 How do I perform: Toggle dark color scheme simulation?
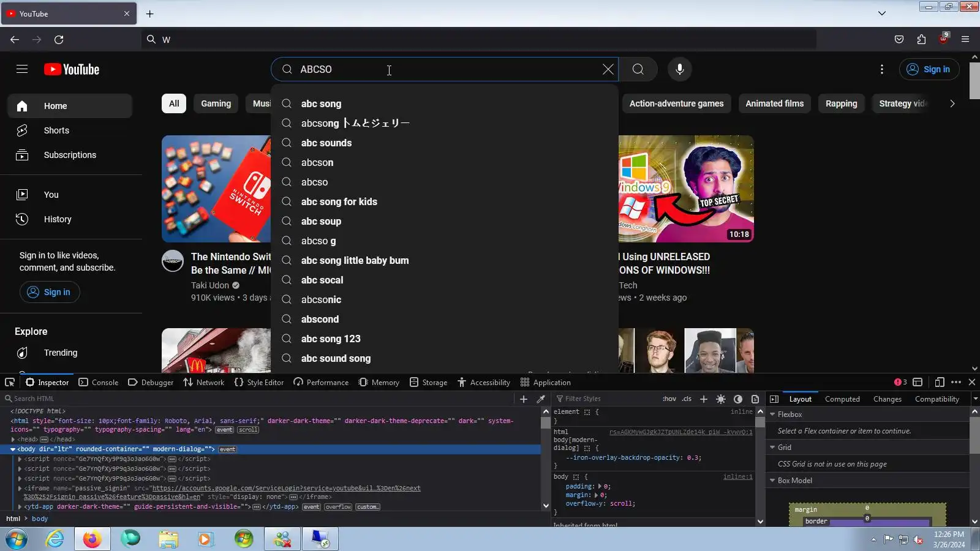point(738,399)
